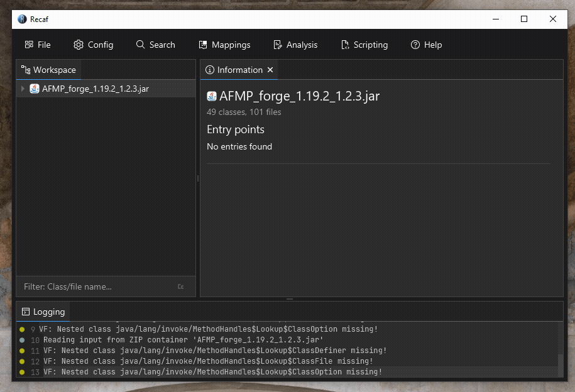Click the yellow warning dot on line 11

point(22,351)
